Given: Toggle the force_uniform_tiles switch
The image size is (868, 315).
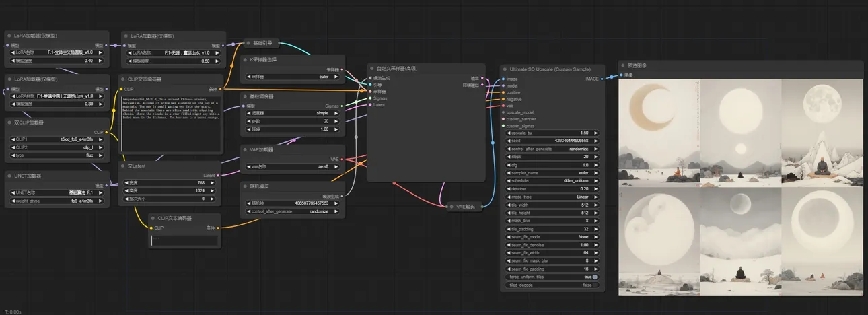Looking at the screenshot, I should point(595,277).
